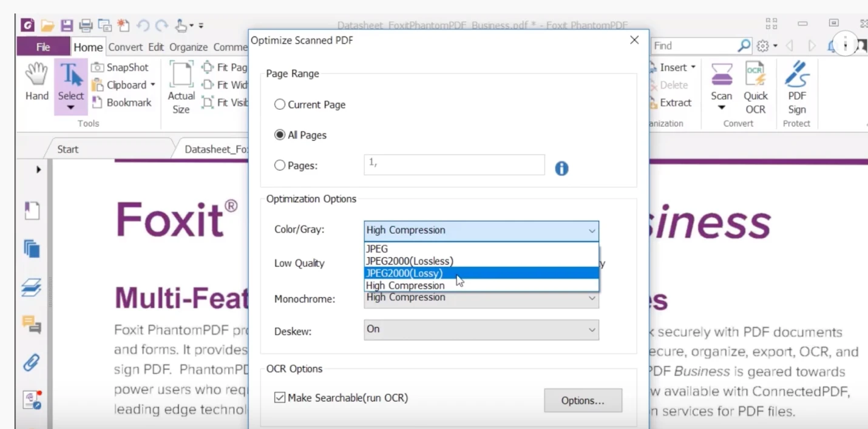Image resolution: width=868 pixels, height=429 pixels.
Task: Add a Bookmark from the ribbon
Action: pos(121,103)
